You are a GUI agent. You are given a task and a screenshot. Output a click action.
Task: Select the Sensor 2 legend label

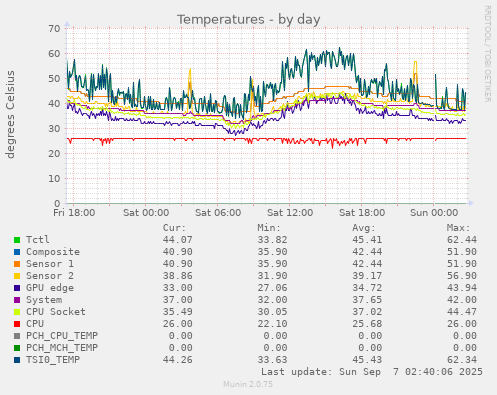[x=50, y=276]
